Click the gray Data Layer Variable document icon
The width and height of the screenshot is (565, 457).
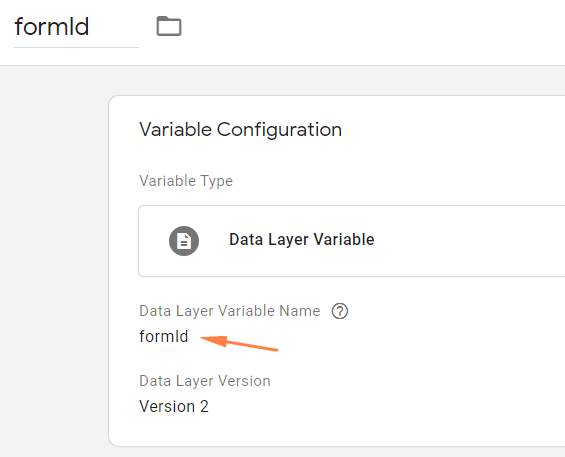pos(184,241)
